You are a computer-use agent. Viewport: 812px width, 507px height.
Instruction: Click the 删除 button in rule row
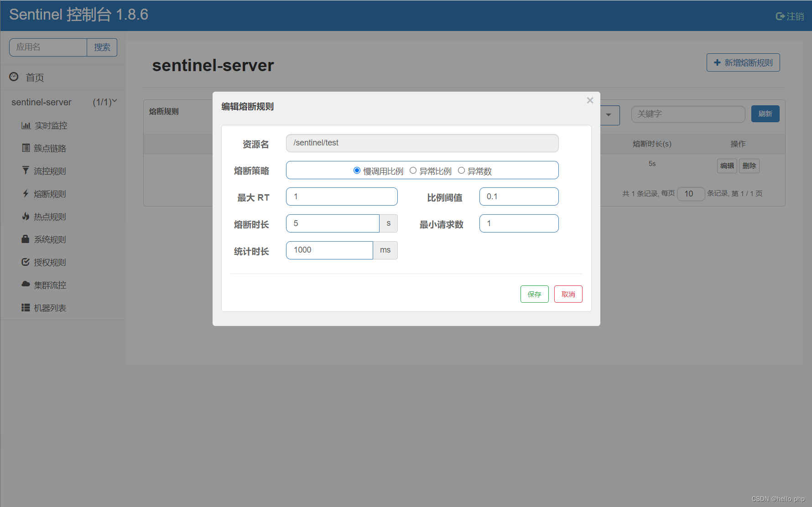pyautogui.click(x=749, y=166)
